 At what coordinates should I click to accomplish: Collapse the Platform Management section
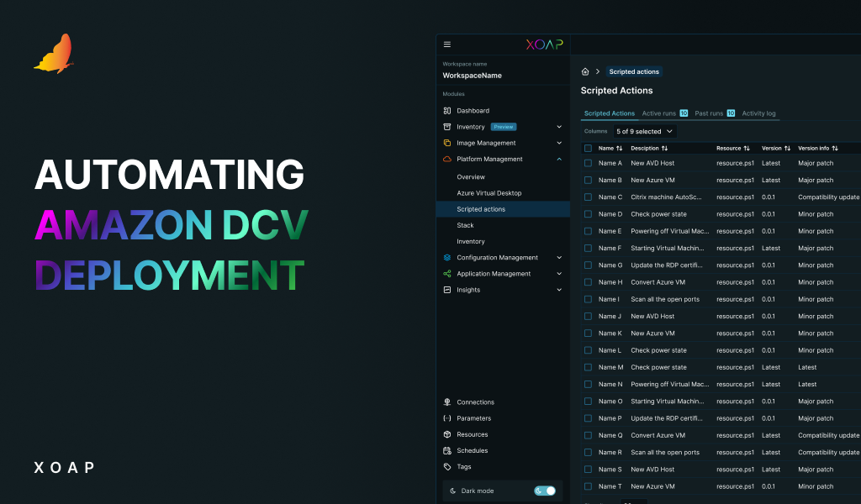[557, 159]
